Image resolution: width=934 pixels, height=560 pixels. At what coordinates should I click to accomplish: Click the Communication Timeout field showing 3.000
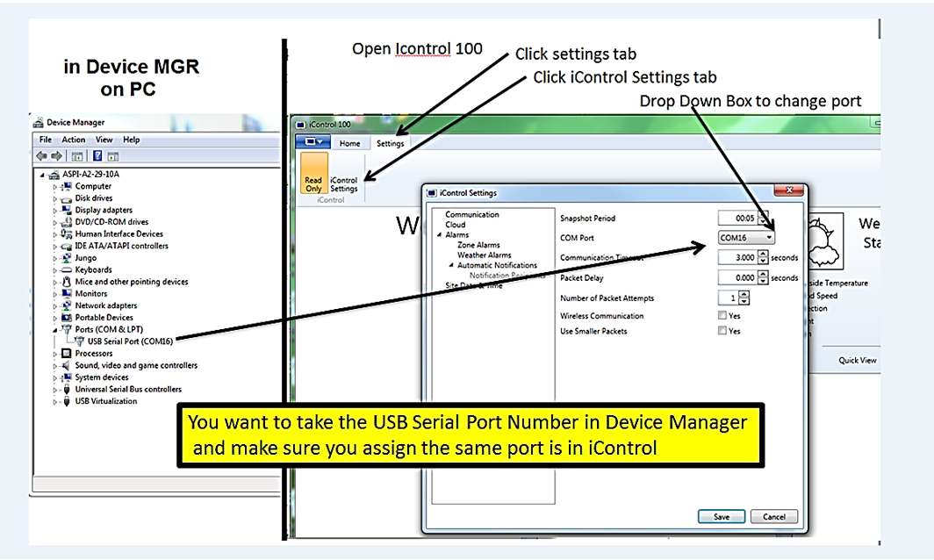738,257
